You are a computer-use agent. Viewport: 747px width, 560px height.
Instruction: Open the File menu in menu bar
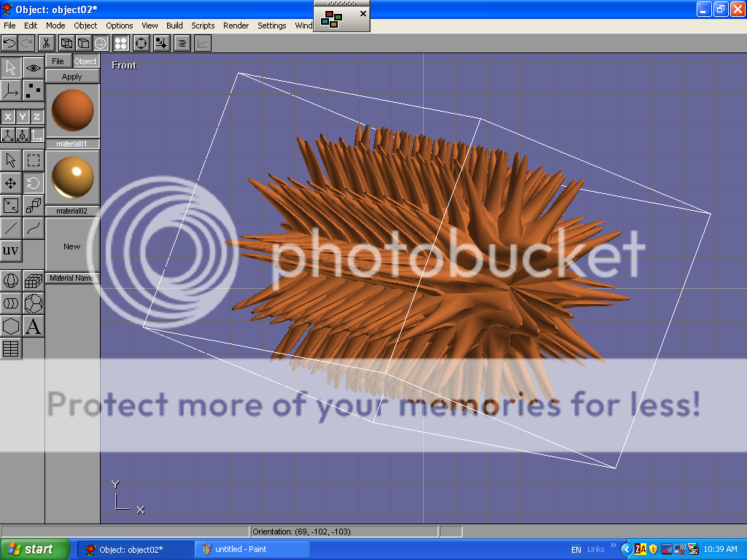pos(9,26)
